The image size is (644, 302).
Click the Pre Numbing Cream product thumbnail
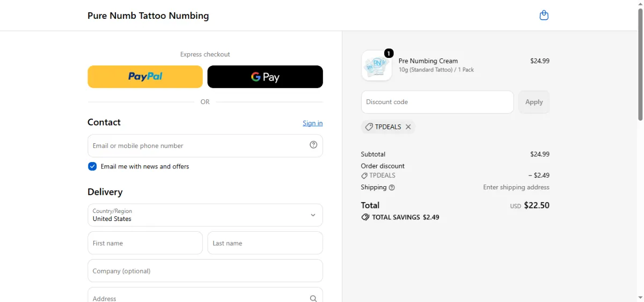point(377,65)
